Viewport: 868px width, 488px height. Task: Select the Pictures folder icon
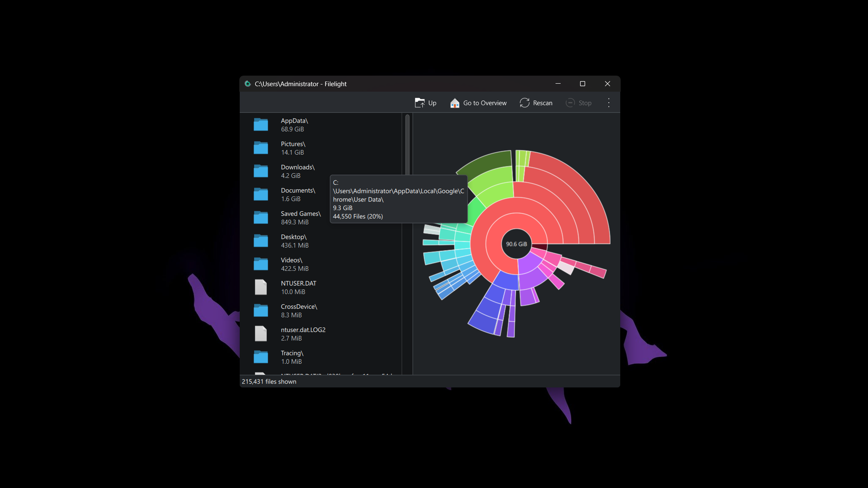[x=261, y=148]
